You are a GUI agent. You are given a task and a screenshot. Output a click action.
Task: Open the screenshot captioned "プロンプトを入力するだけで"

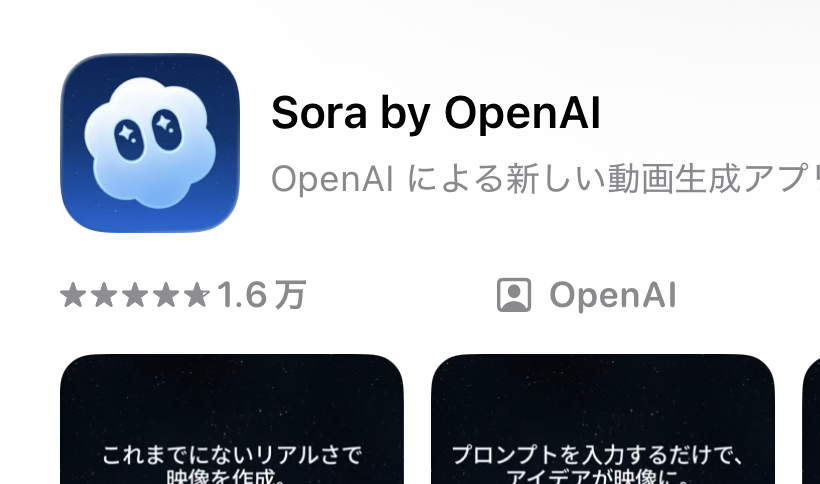pos(603,419)
